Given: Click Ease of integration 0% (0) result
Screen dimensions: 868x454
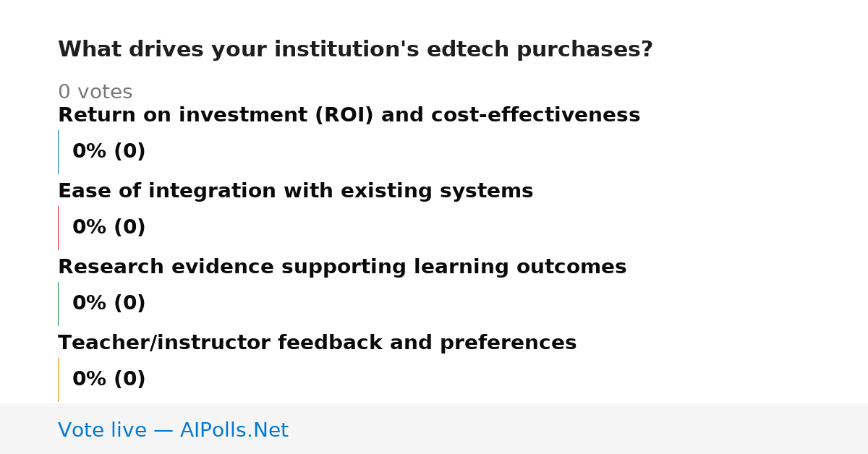Looking at the screenshot, I should [x=109, y=228].
